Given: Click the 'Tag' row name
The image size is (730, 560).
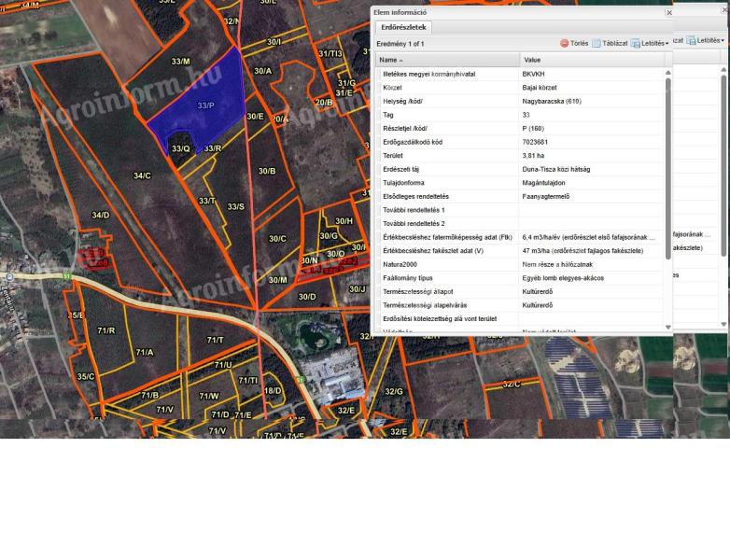Looking at the screenshot, I should click(387, 115).
